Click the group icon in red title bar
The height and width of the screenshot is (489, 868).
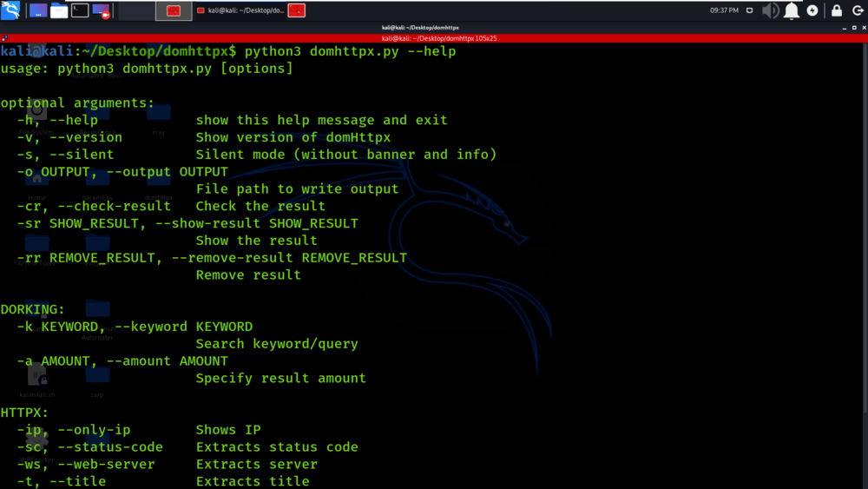pos(4,38)
